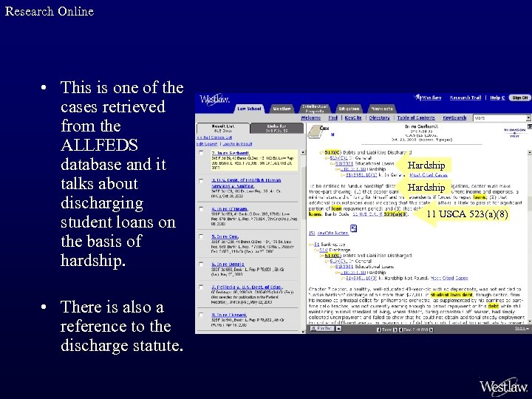This screenshot has height=399, width=532.
Task: Click the Research Trail link
Action: coord(465,98)
